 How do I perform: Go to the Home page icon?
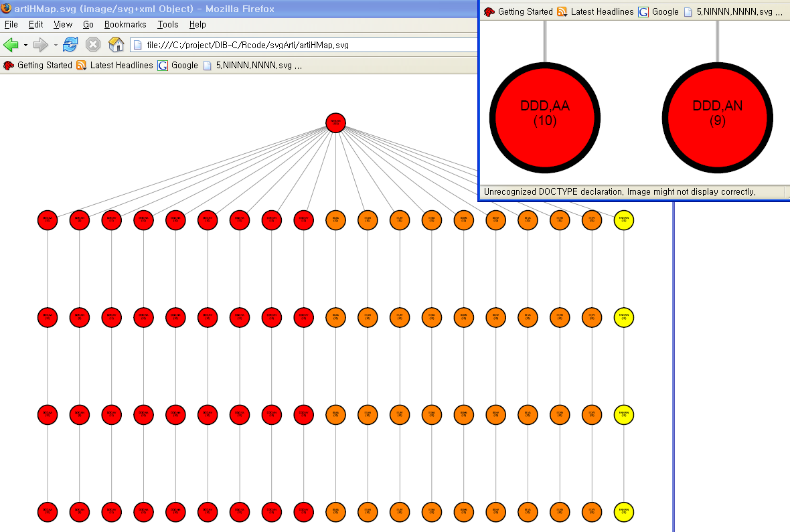click(116, 45)
